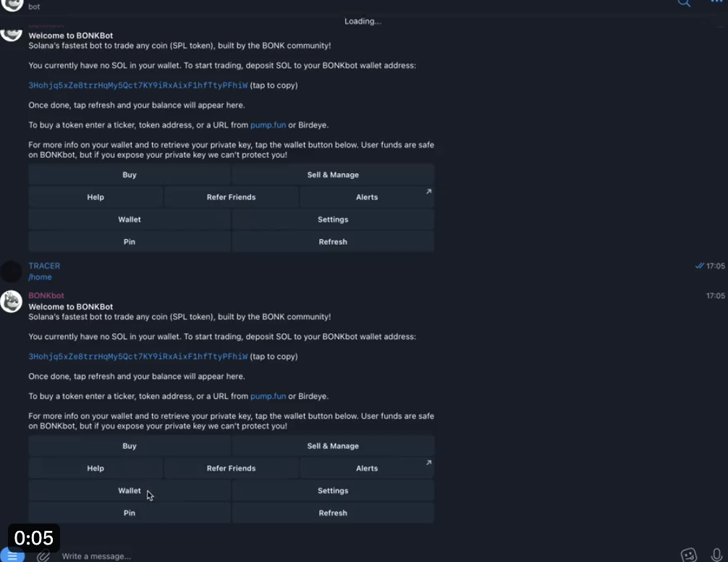Open the pump.fun link in latest message
The height and width of the screenshot is (562, 728).
coord(268,396)
